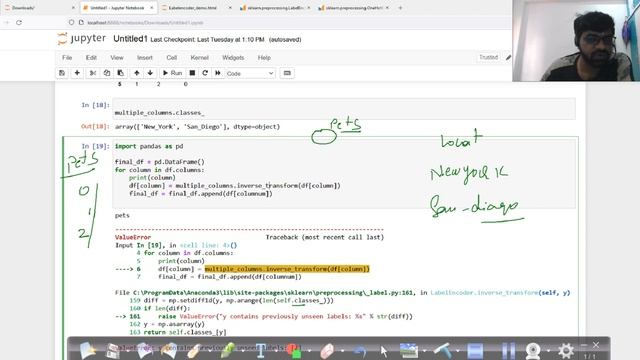The width and height of the screenshot is (640, 360).
Task: Switch to the Downloads/ browser tab
Action: pos(38,8)
